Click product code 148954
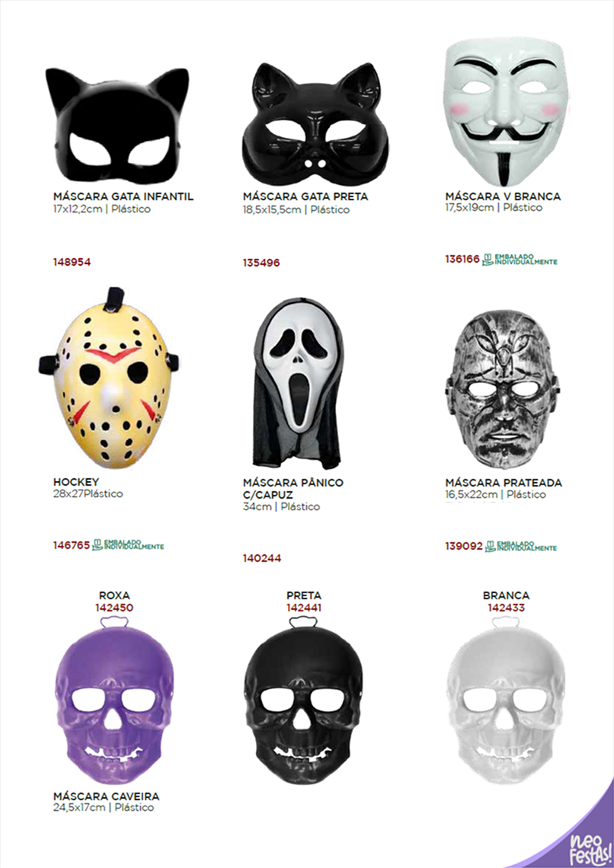 (72, 262)
